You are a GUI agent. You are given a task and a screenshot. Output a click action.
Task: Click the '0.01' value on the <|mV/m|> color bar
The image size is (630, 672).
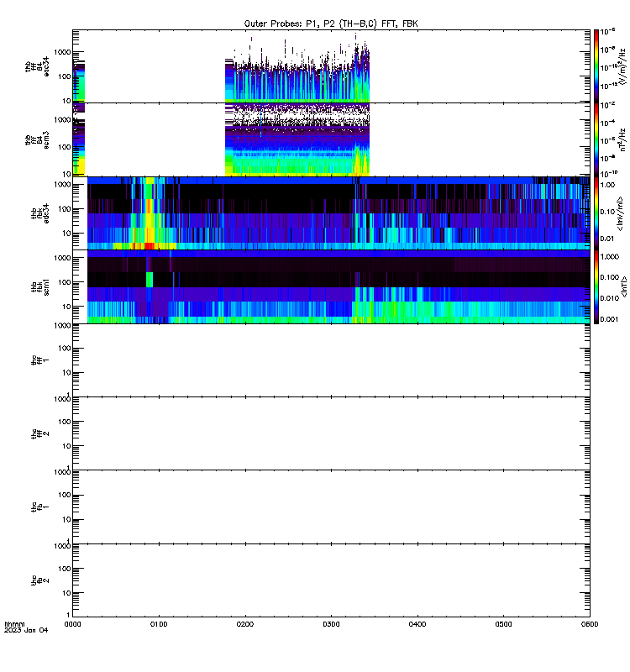coord(607,239)
